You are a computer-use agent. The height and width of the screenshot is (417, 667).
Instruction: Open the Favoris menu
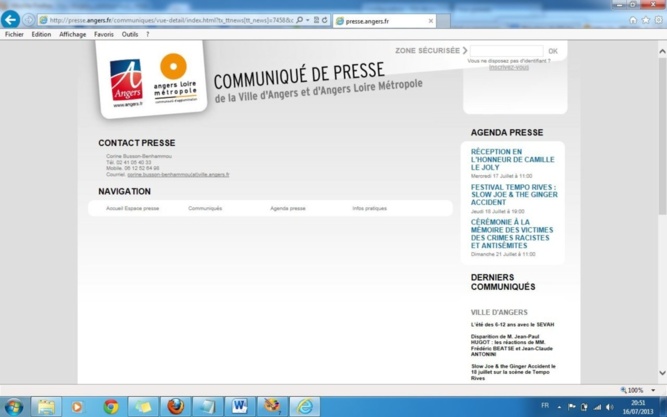[104, 34]
